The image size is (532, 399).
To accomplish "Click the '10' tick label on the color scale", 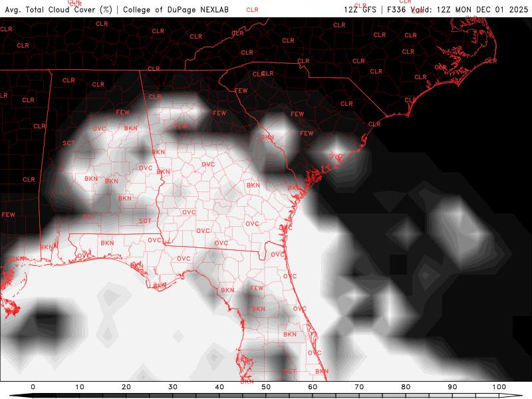I will click(x=79, y=387).
